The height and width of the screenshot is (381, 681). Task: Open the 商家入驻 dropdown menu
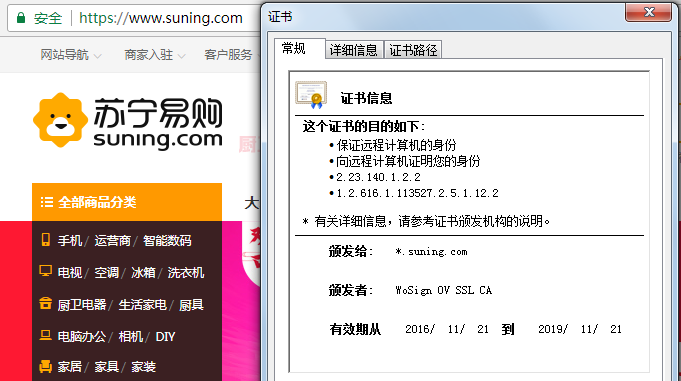[x=155, y=55]
